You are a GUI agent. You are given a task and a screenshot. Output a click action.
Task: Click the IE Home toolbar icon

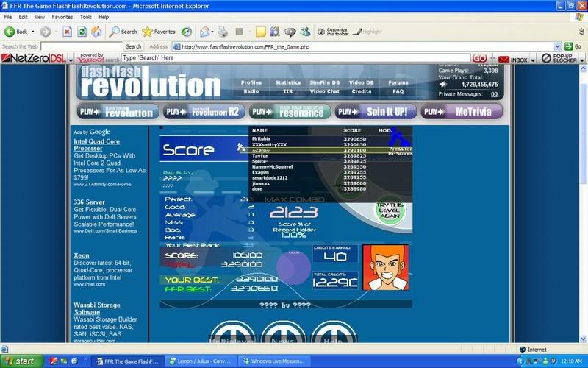click(x=96, y=32)
